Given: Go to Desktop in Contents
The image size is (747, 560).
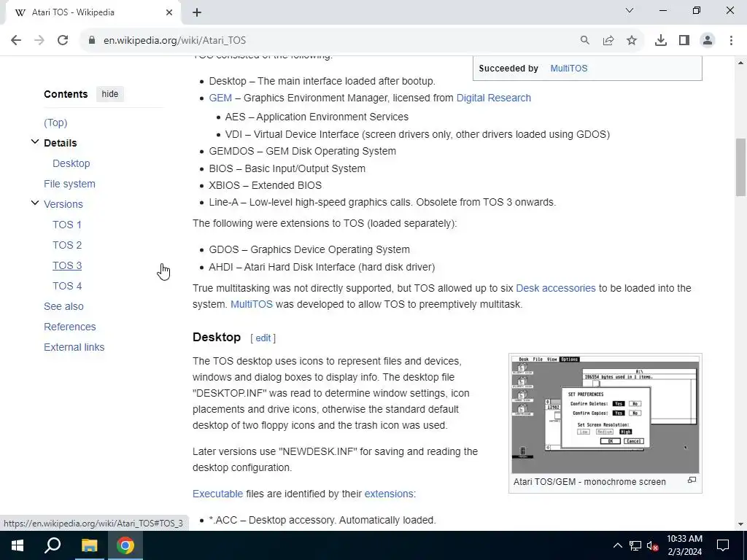Looking at the screenshot, I should click(x=71, y=163).
